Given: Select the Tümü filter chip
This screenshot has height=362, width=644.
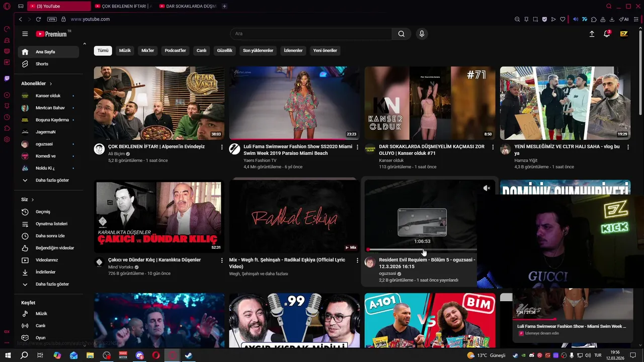Looking at the screenshot, I should 103,50.
